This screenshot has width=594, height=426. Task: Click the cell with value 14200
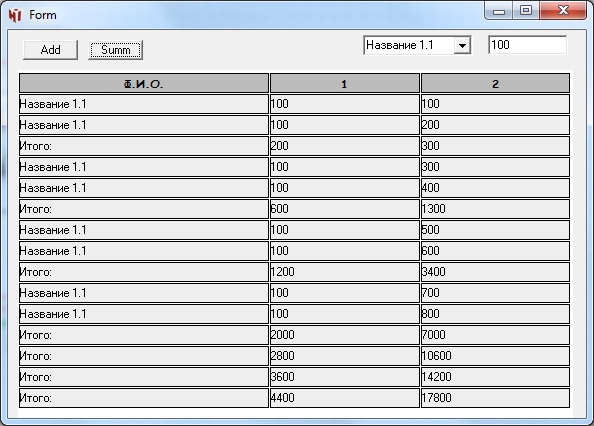point(496,377)
